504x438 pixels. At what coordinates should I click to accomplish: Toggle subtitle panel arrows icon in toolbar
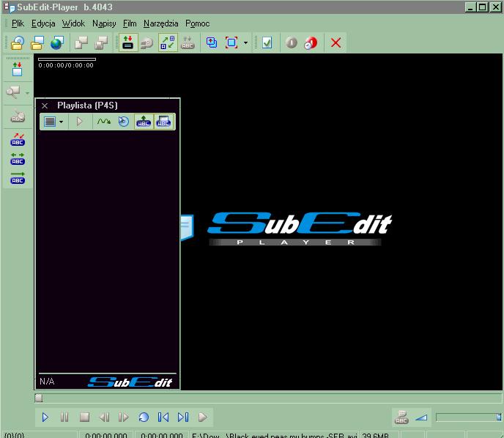[x=128, y=42]
